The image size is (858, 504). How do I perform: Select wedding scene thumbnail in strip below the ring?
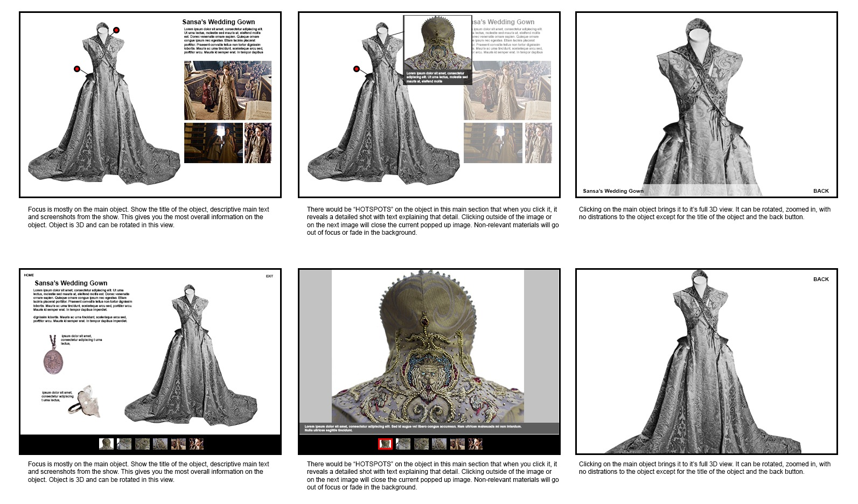[178, 444]
